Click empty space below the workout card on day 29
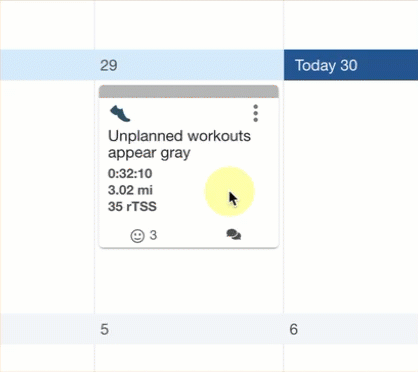 pos(189,281)
